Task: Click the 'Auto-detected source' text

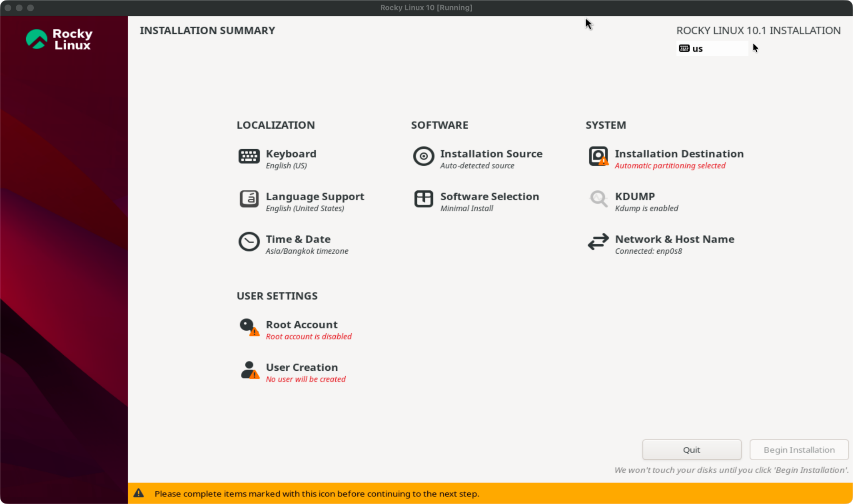Action: coord(477,166)
